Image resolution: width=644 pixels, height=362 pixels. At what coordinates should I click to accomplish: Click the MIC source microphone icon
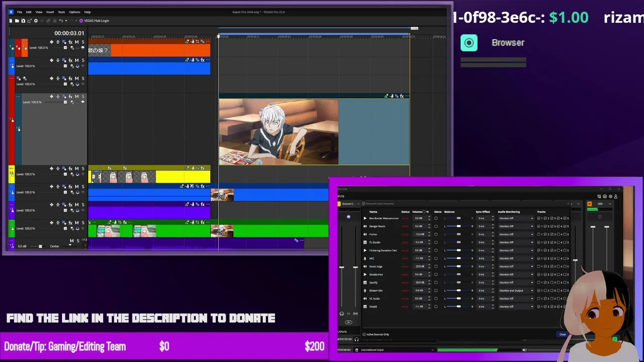pyautogui.click(x=365, y=258)
